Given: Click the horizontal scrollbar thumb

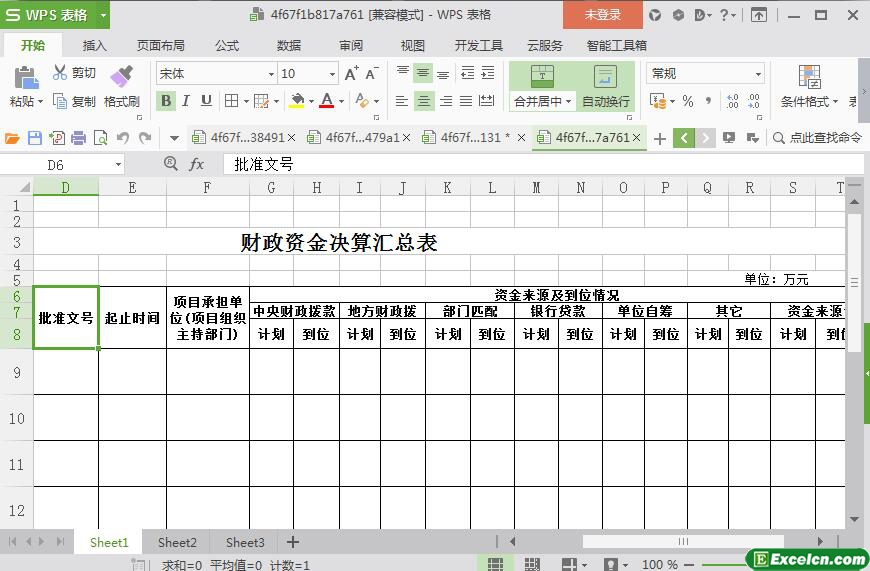Looking at the screenshot, I should 683,541.
